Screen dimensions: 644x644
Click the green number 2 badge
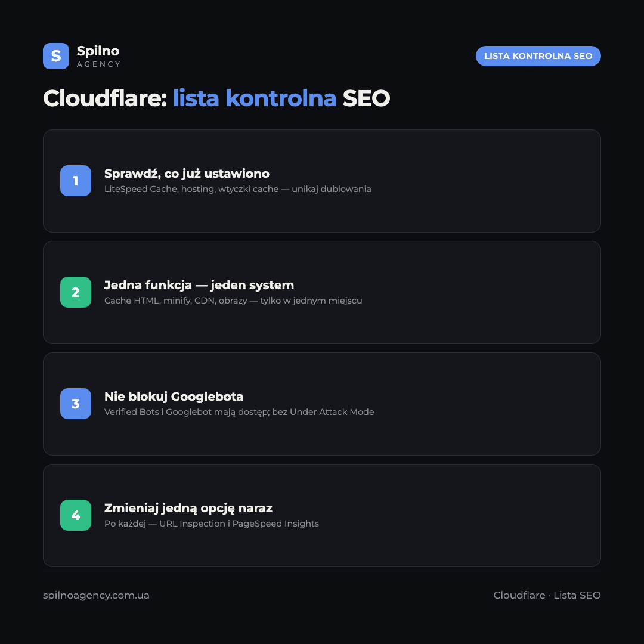[76, 292]
